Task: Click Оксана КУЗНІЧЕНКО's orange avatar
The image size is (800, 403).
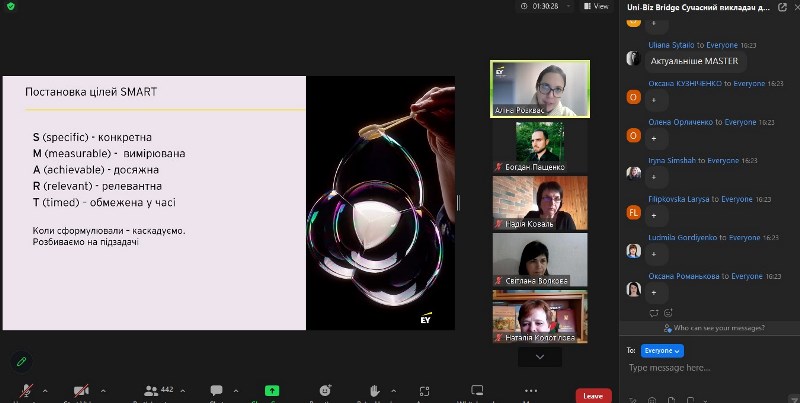Action: (633, 97)
